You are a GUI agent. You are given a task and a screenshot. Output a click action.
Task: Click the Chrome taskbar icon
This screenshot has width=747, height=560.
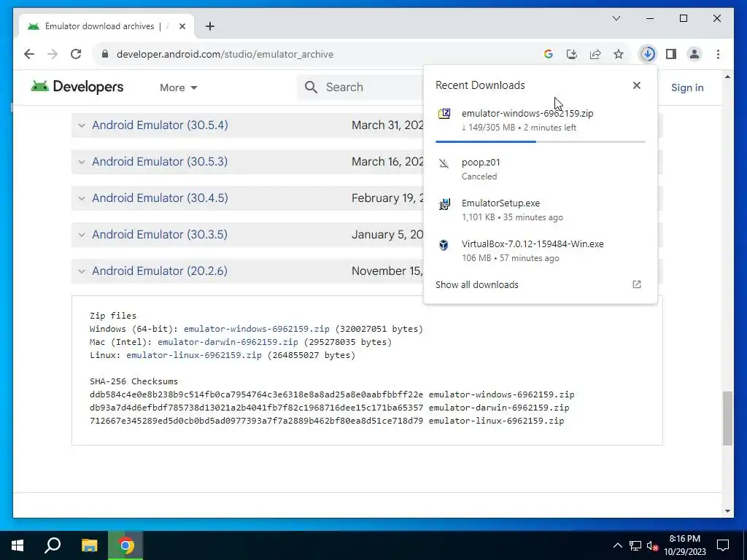tap(125, 545)
